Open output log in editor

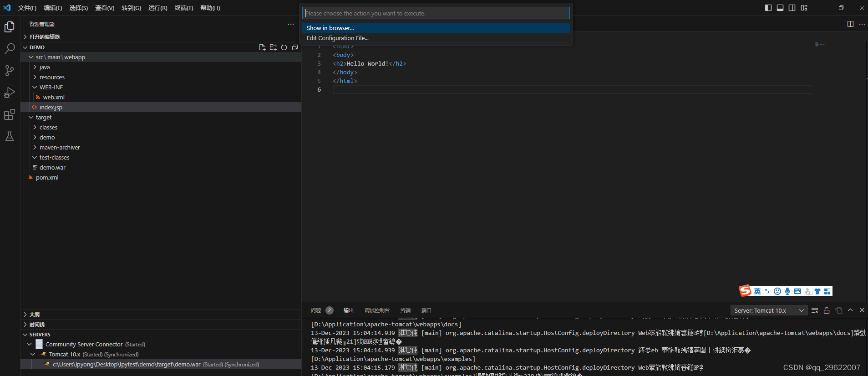coord(839,310)
